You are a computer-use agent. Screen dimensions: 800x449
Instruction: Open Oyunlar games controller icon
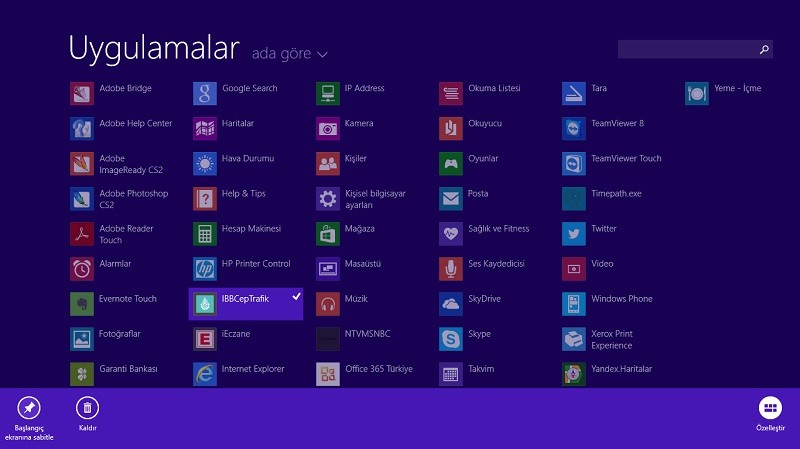coord(451,164)
